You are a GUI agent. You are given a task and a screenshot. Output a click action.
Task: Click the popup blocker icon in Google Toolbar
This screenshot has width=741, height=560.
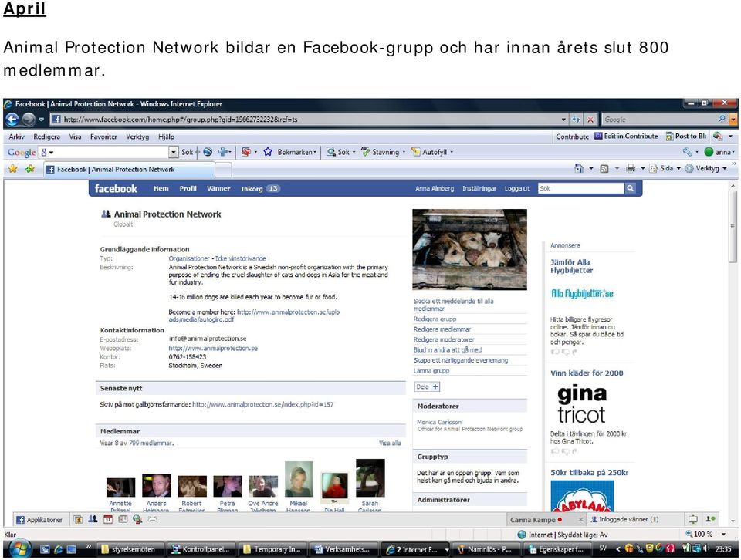(245, 152)
